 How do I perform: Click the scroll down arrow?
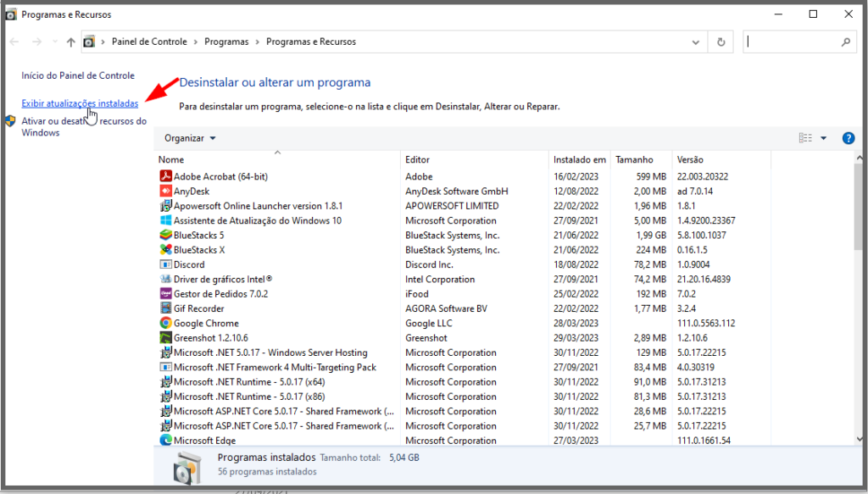pyautogui.click(x=859, y=439)
